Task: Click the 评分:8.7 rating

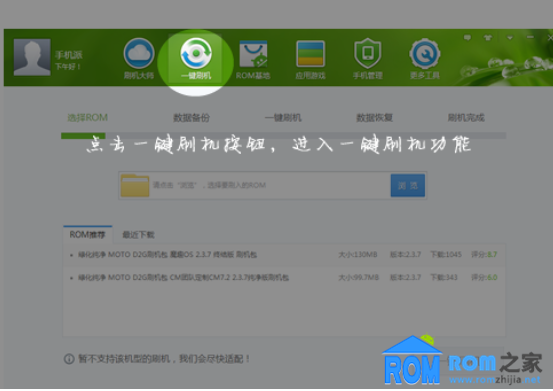Action: pyautogui.click(x=484, y=255)
